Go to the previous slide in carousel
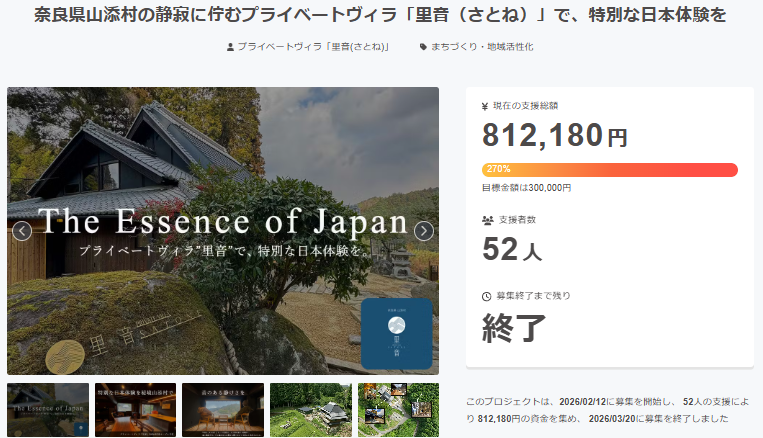Image resolution: width=763 pixels, height=438 pixels. (22, 231)
